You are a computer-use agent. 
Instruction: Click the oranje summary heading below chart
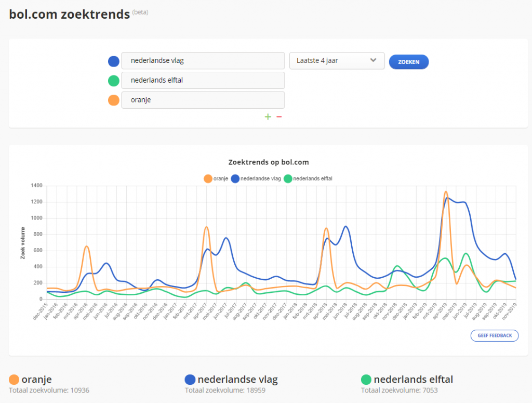click(x=37, y=379)
